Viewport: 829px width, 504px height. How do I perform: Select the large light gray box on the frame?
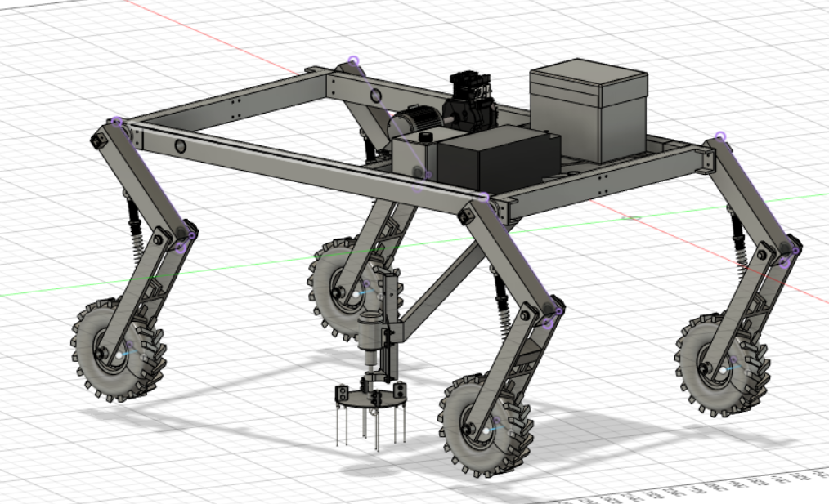pos(589,109)
